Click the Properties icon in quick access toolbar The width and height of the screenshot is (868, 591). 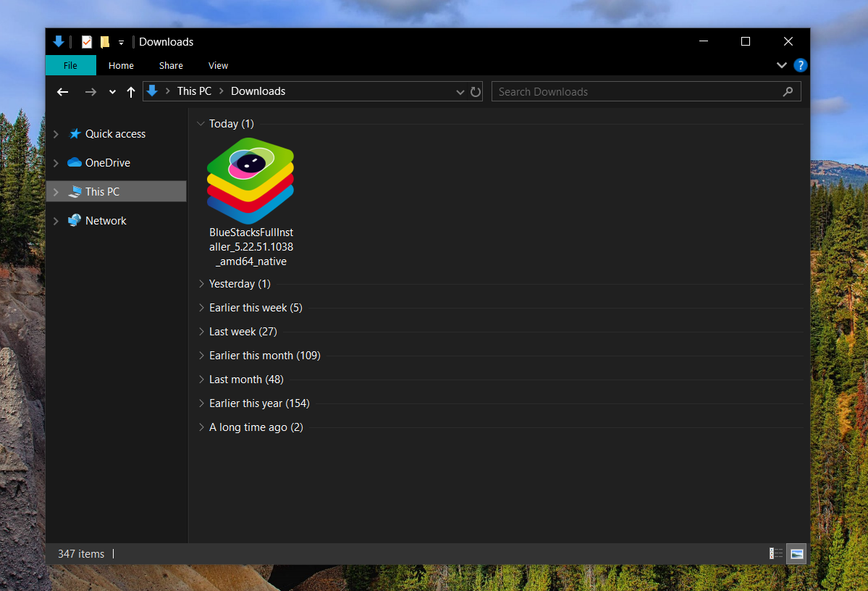coord(87,42)
